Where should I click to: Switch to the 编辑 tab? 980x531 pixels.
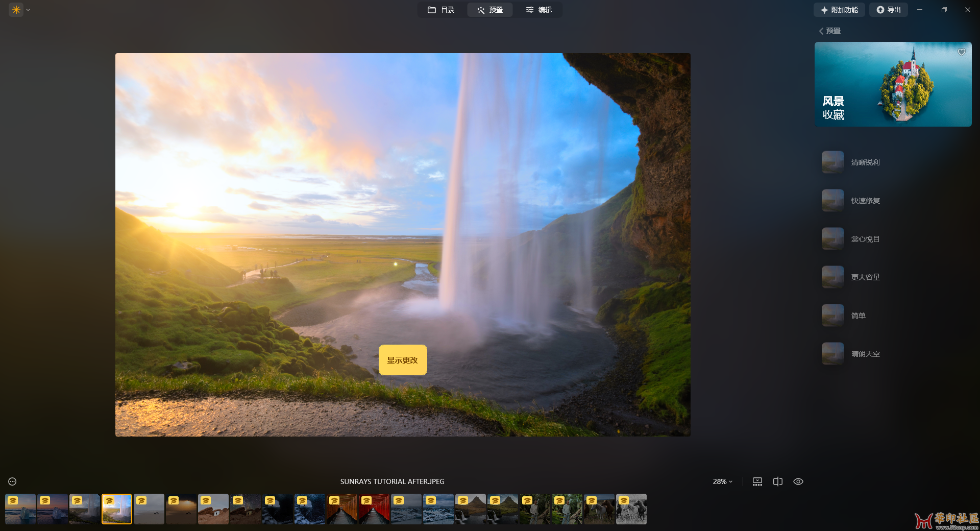[539, 10]
